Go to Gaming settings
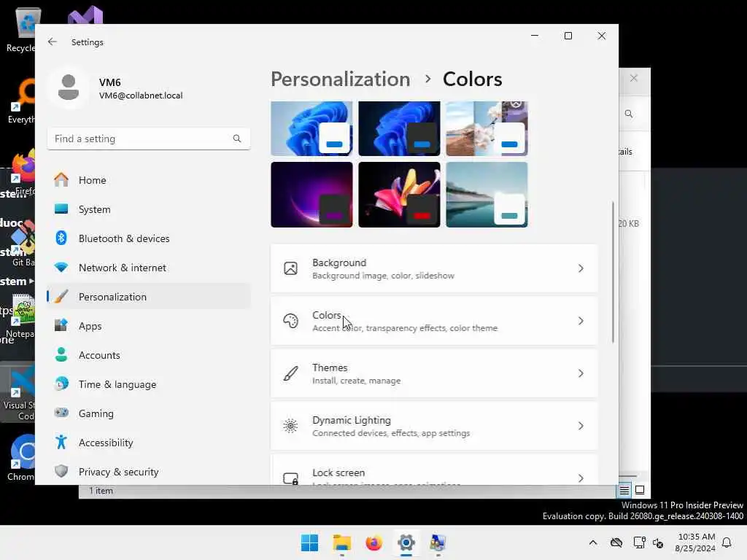Screen dimensions: 747x560 pos(149,413)
